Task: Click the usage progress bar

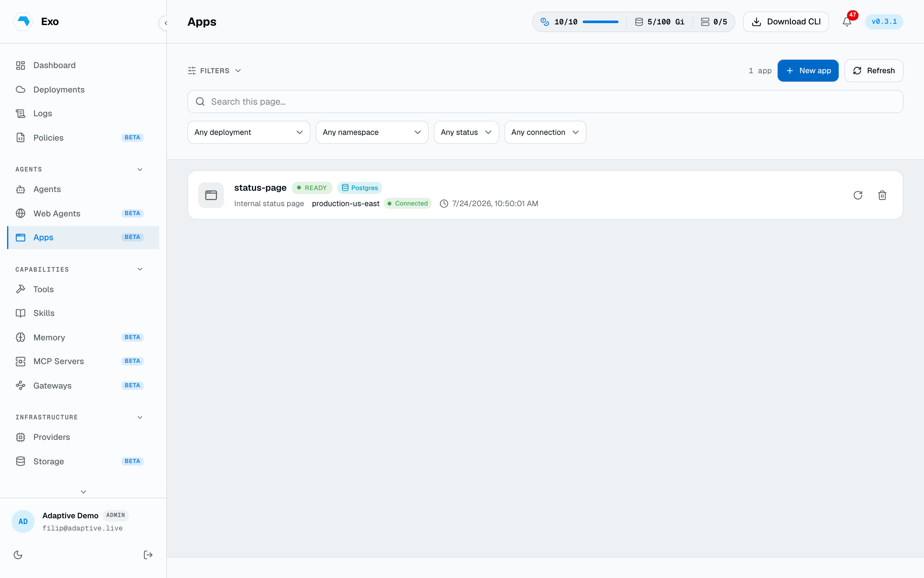Action: pyautogui.click(x=600, y=22)
